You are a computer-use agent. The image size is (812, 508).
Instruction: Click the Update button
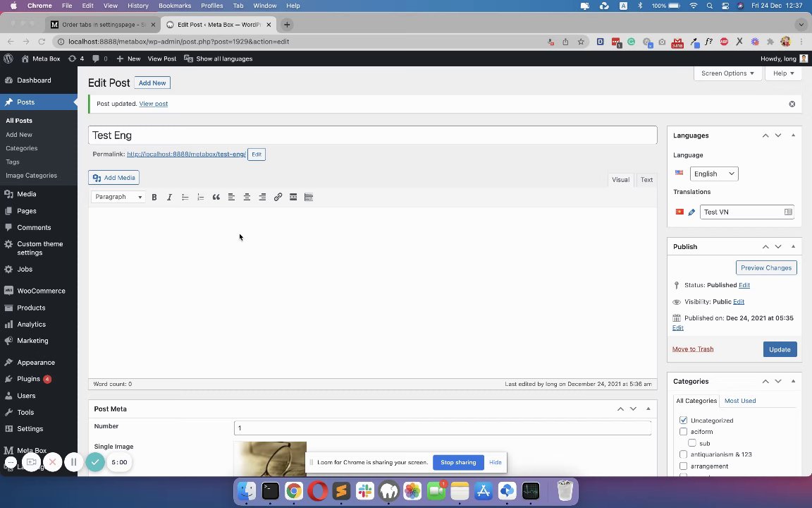(780, 349)
